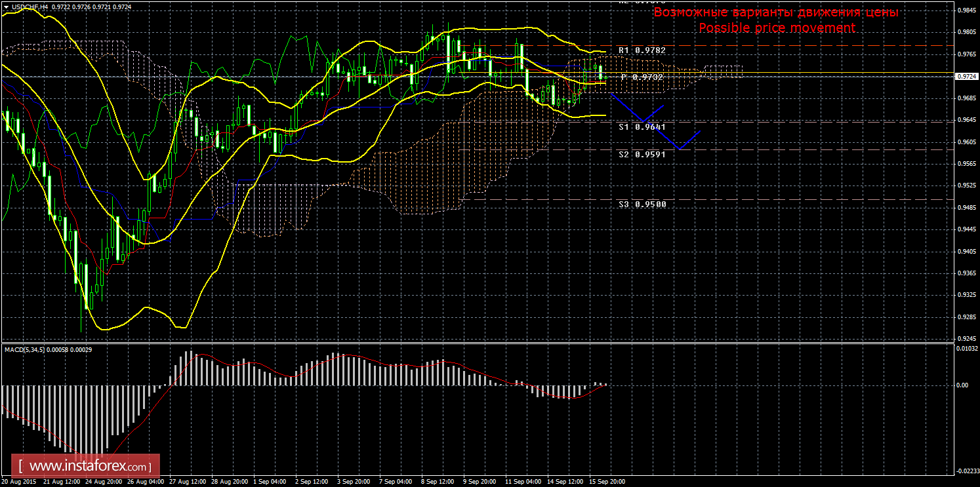Click the 8 Sep 12:00 time label
This screenshot has height=487, width=980.
(438, 482)
